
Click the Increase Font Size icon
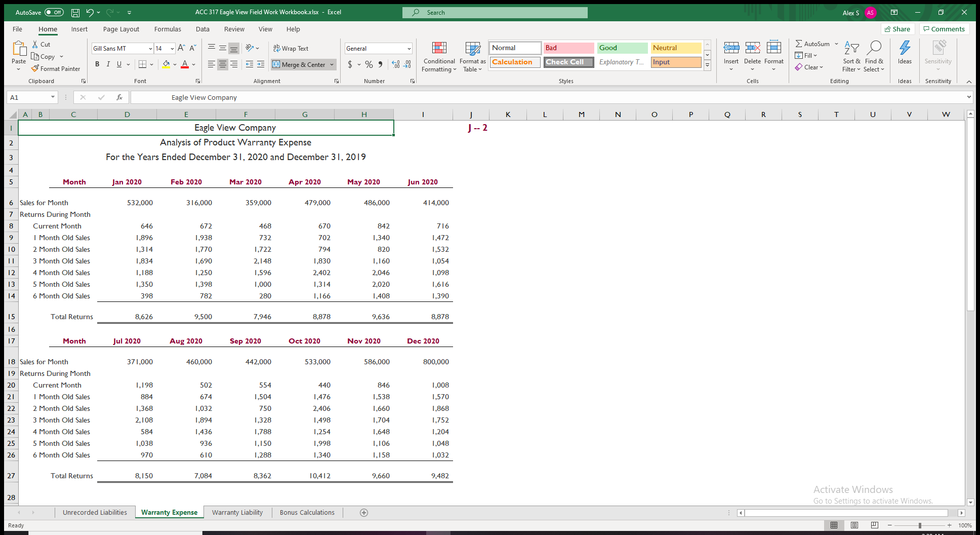pyautogui.click(x=181, y=48)
